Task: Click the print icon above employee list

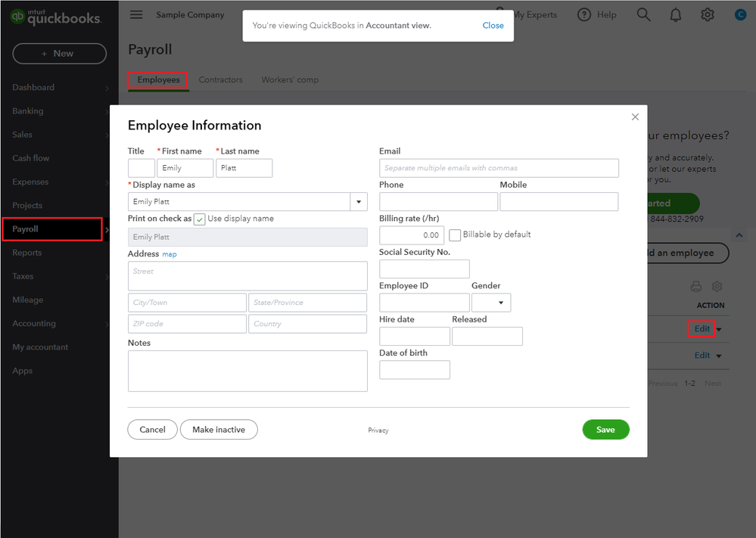Action: click(695, 286)
